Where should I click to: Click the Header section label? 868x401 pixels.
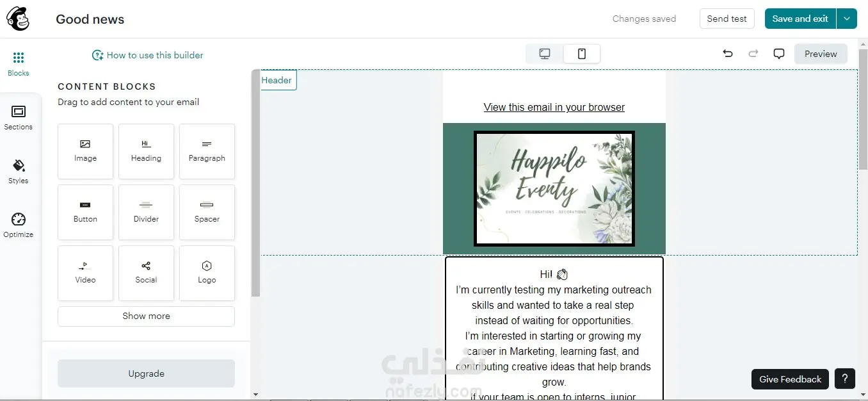point(277,80)
